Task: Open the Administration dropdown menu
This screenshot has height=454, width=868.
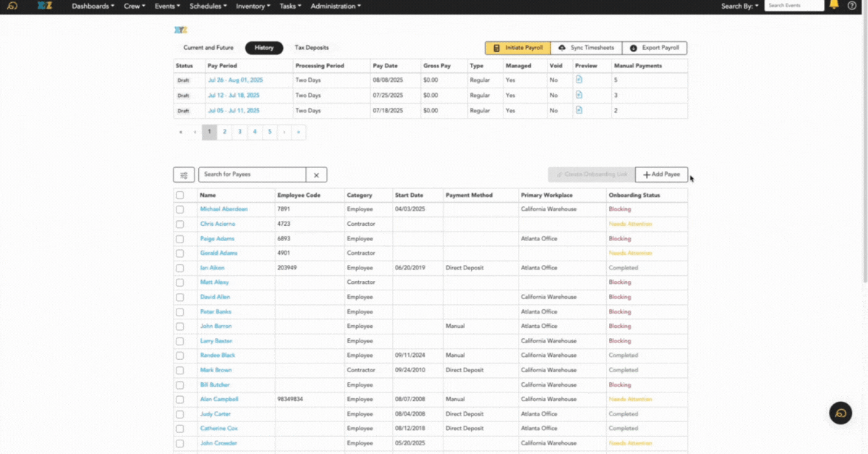Action: pyautogui.click(x=336, y=6)
